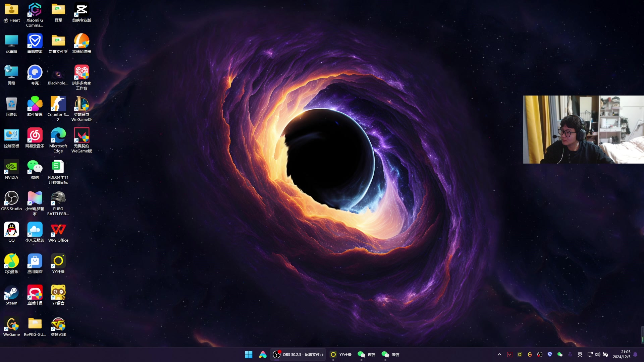Click the webcam overlay video feed

[x=583, y=130]
